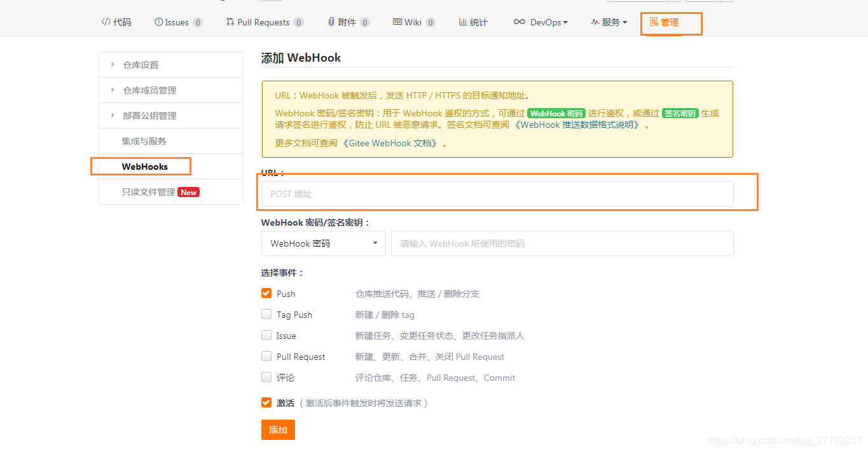Screen dimensions: 868x452
Task: Click the 添加 WebHook heading text
Action: tap(301, 58)
